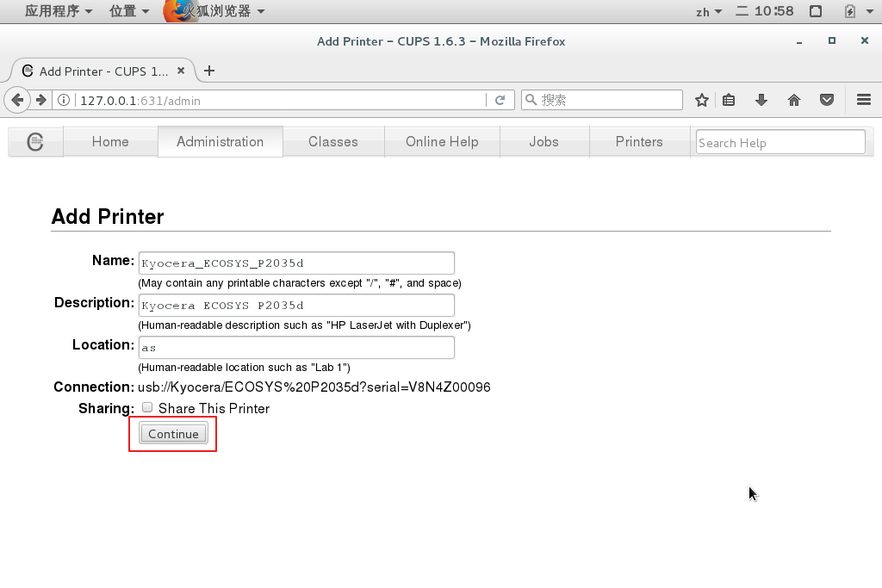Show bookmarks list icon
882x588 pixels.
(x=729, y=100)
